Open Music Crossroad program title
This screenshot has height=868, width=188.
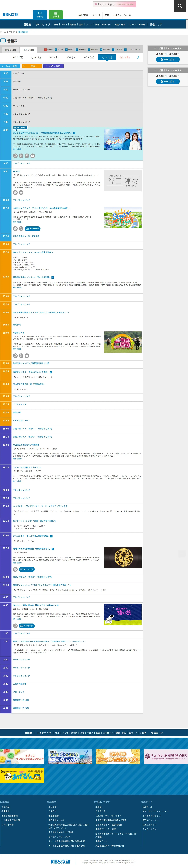pyautogui.click(x=33, y=252)
